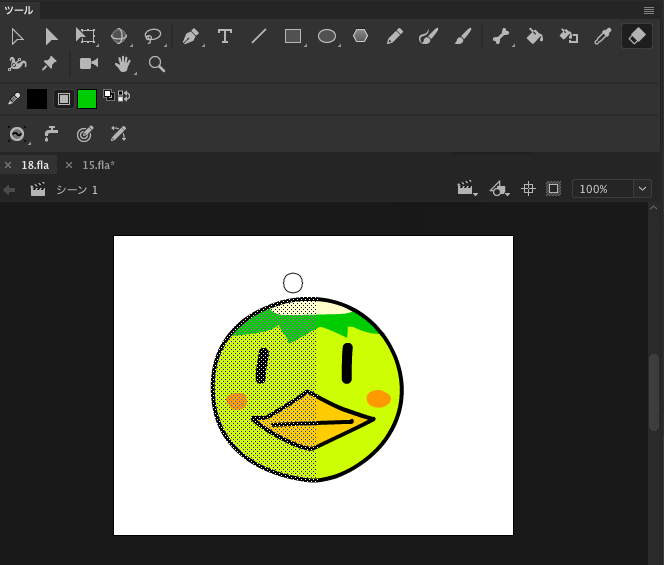Select the Free Transform tool
Screen dimensions: 664x565
(85, 36)
